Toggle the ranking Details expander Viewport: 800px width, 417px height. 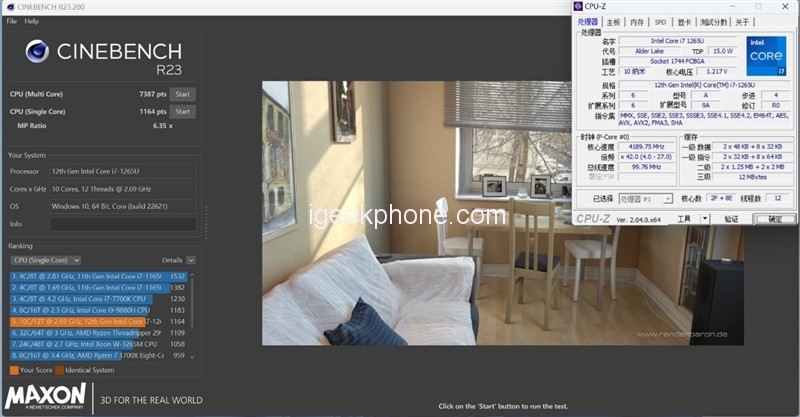pos(191,260)
